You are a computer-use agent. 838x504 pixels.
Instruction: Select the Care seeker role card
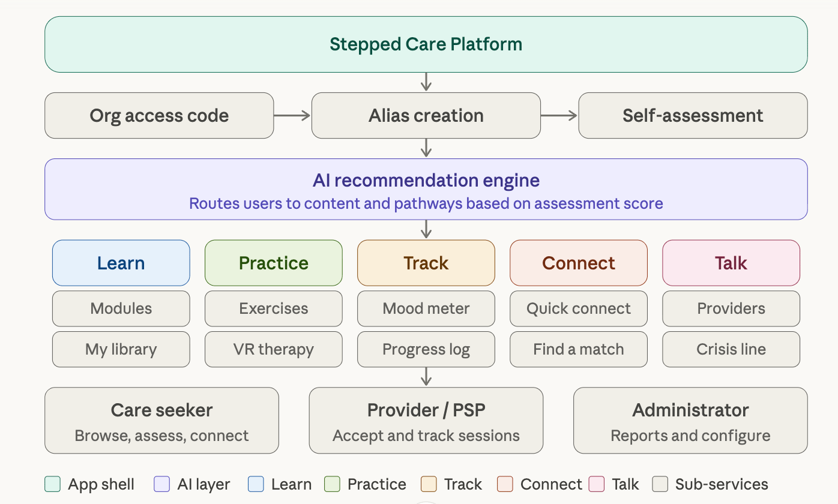tap(161, 421)
